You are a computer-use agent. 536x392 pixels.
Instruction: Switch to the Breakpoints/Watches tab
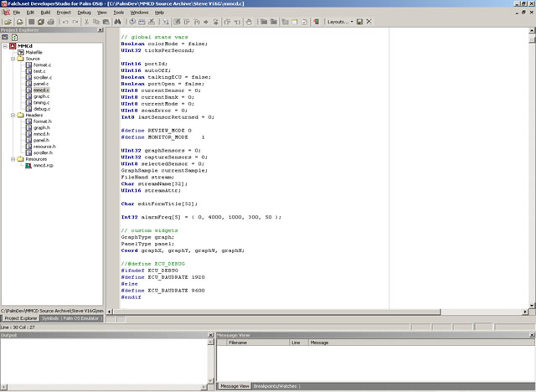pos(276,386)
